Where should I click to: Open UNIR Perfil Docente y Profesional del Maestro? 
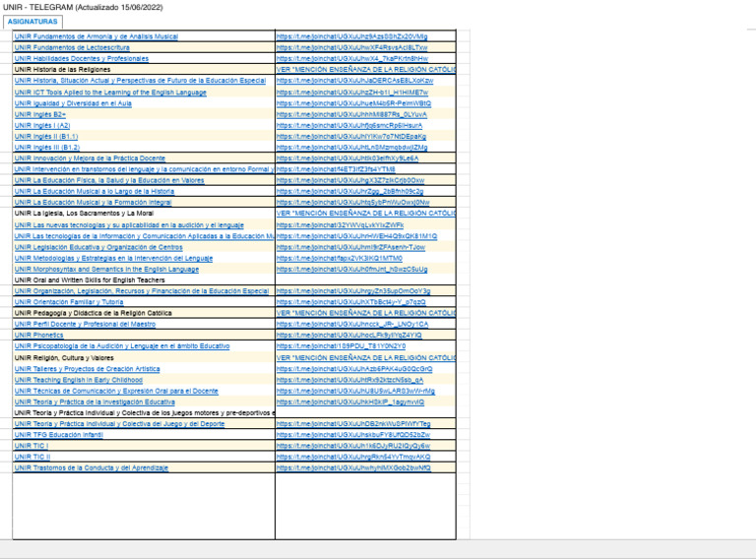coord(85,325)
